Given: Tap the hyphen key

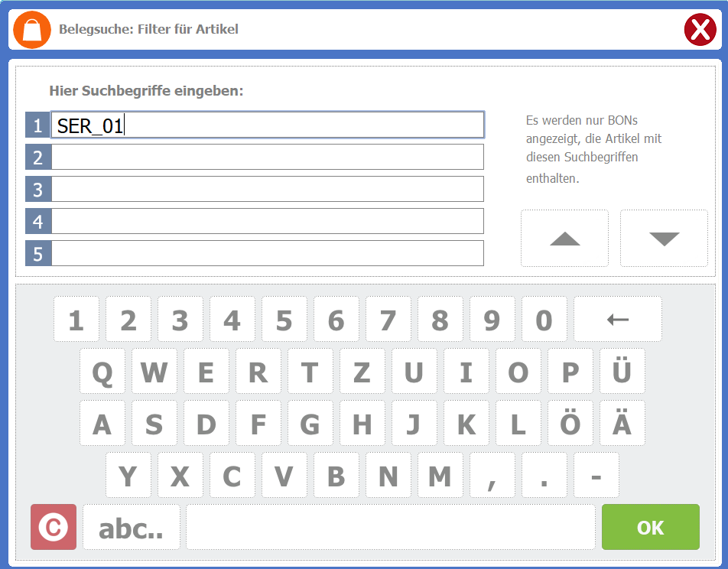Looking at the screenshot, I should click(x=596, y=476).
